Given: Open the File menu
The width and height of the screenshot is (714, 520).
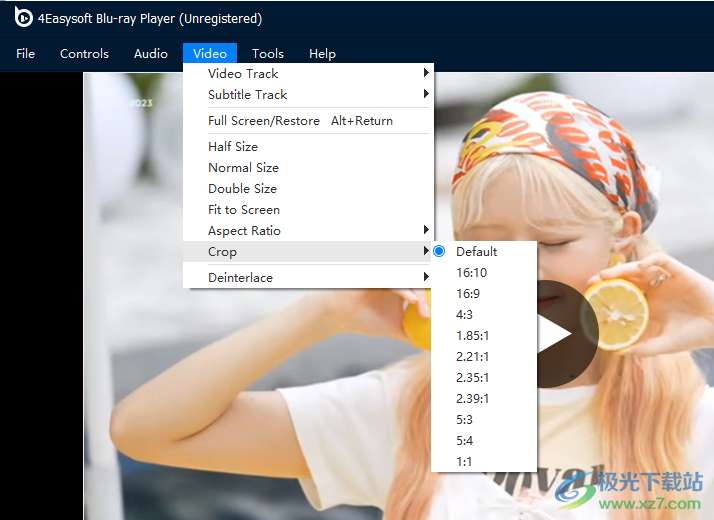Looking at the screenshot, I should pos(26,54).
